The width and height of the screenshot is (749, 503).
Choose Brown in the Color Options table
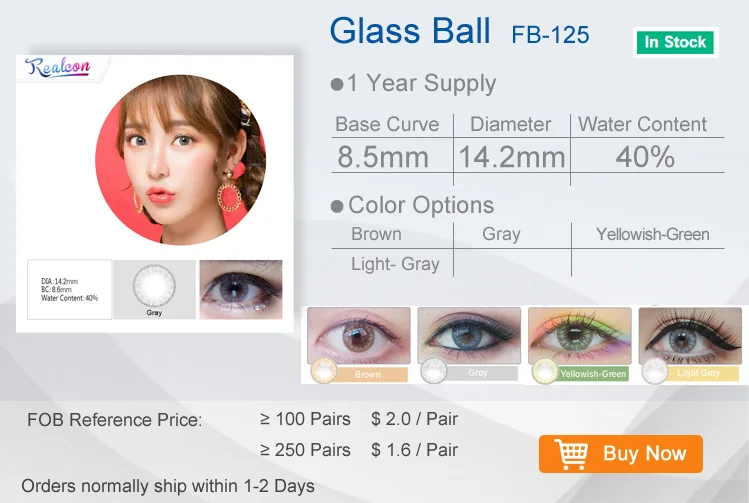pyautogui.click(x=376, y=234)
